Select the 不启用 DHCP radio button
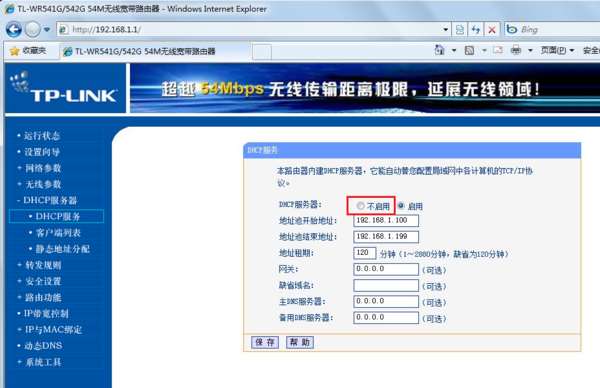Screen dimensions: 600x388 coord(360,206)
